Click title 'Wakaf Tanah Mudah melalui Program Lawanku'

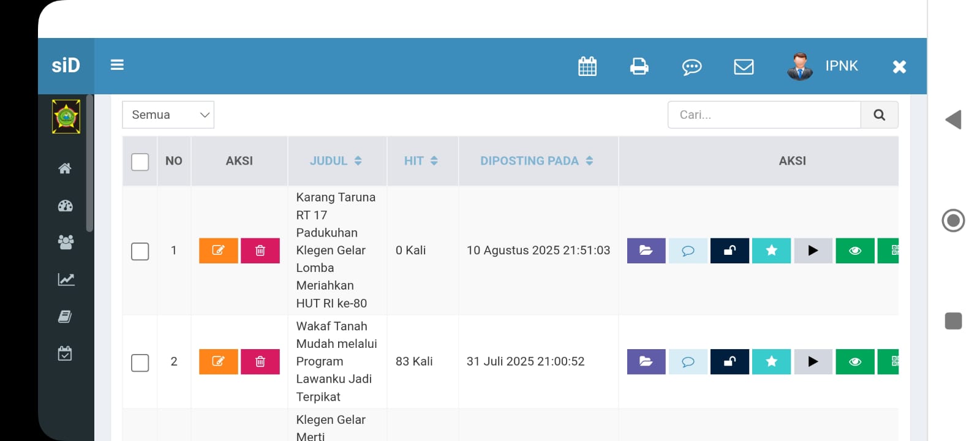coord(336,361)
